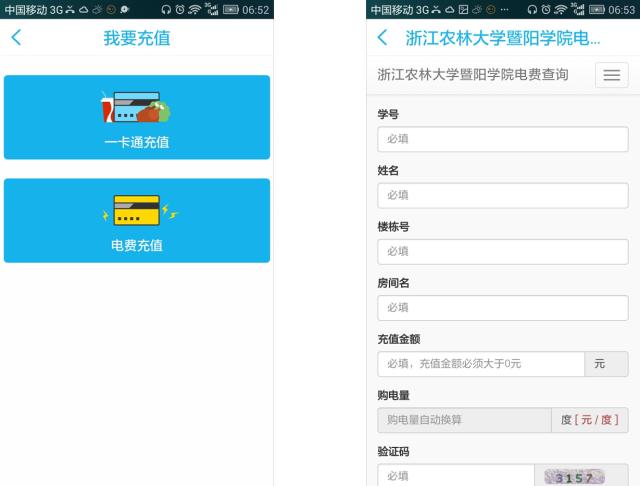This screenshot has width=640, height=486.
Task: Refresh the captcha image 3157
Action: pyautogui.click(x=574, y=477)
